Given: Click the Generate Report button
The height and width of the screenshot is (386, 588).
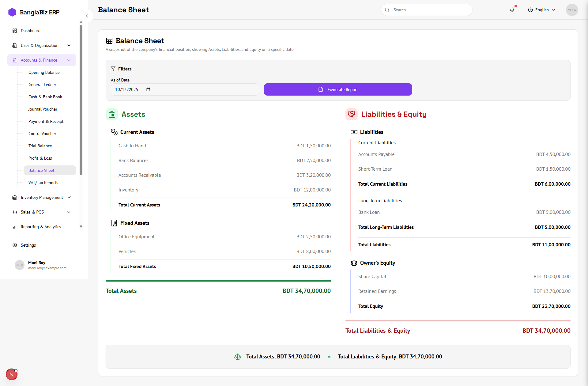Looking at the screenshot, I should (338, 89).
